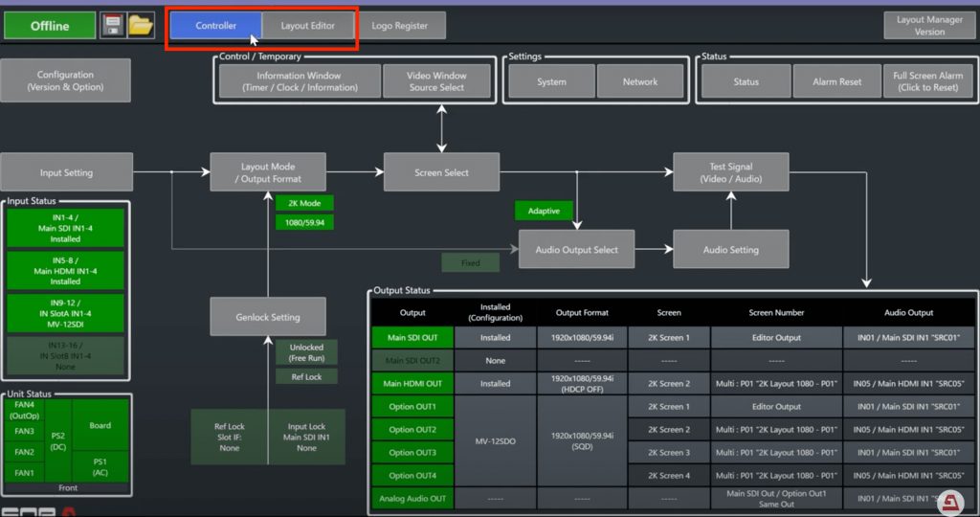Open Information Window timer clock settings
Image resolution: width=980 pixels, height=517 pixels.
299,81
